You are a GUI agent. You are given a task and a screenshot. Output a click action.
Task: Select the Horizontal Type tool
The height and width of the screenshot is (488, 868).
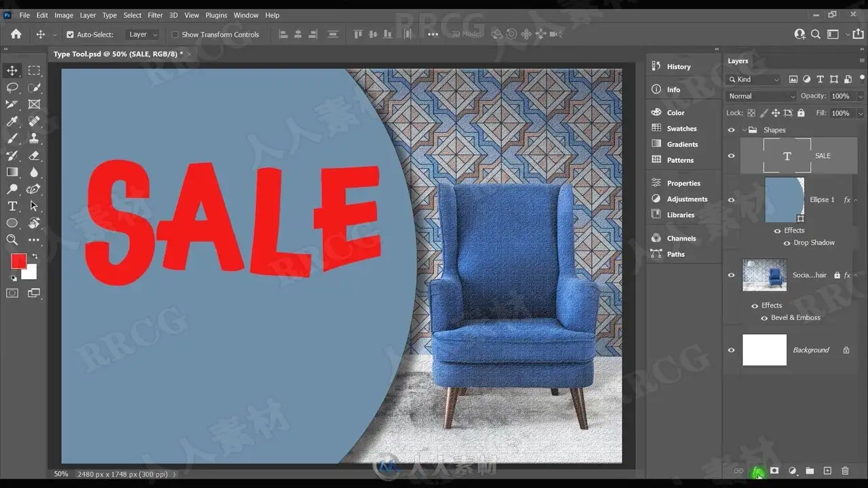tap(12, 206)
